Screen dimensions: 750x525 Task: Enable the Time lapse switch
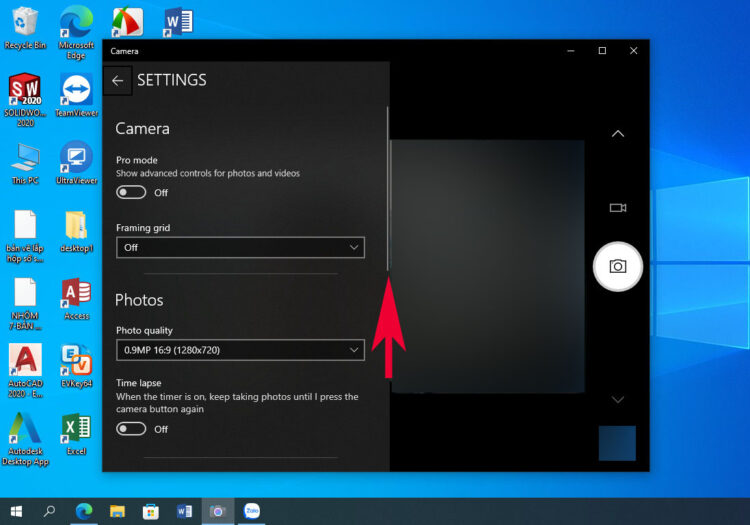131,429
